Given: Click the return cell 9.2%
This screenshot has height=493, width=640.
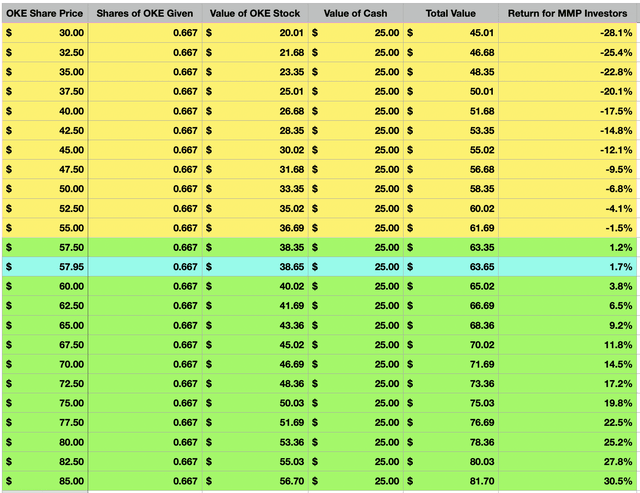Looking at the screenshot, I should pos(567,325).
